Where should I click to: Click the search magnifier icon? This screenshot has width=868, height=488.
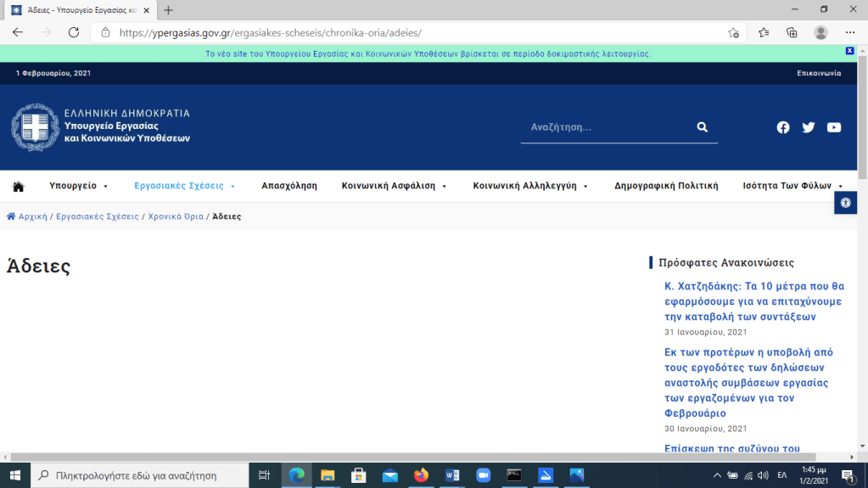(702, 127)
